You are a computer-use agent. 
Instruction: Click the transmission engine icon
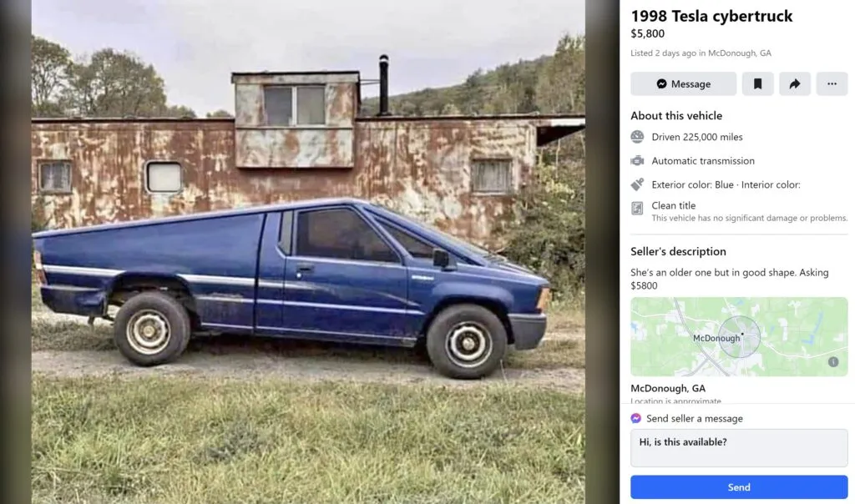pos(637,161)
